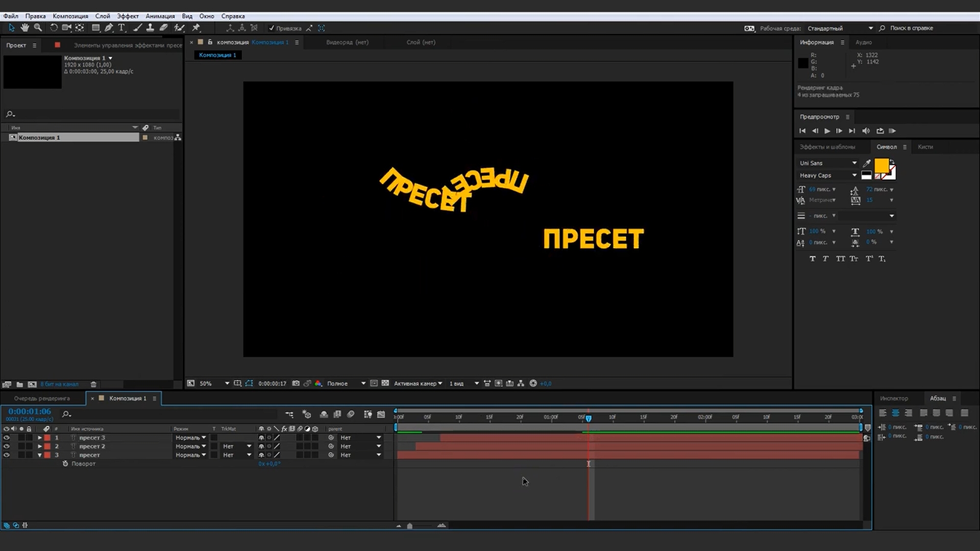Select the Puppet Pin tool
The width and height of the screenshot is (980, 551).
[196, 28]
